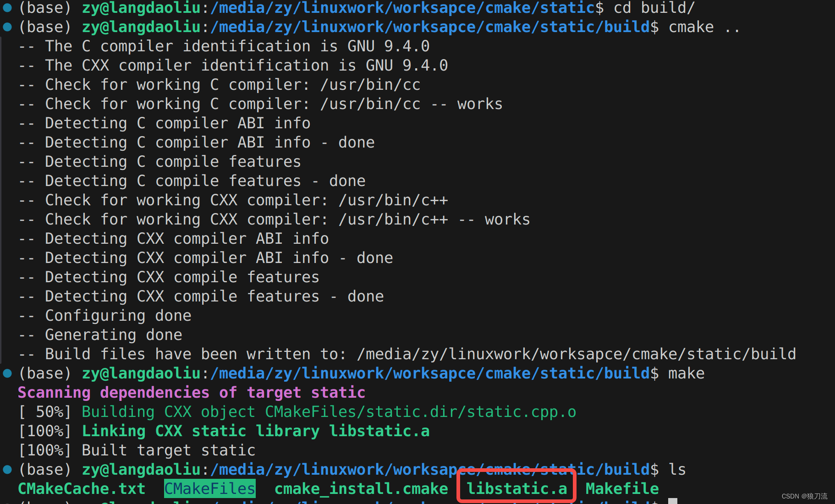Click the Makefile entry in ls output

(x=622, y=489)
